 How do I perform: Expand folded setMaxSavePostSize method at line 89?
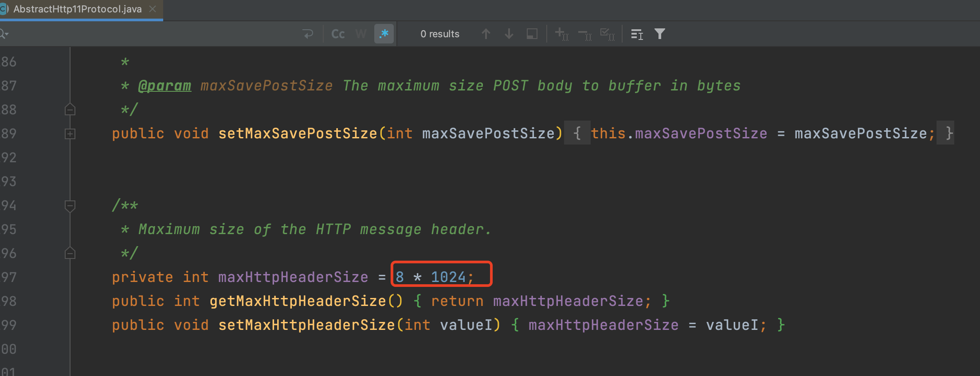(70, 133)
